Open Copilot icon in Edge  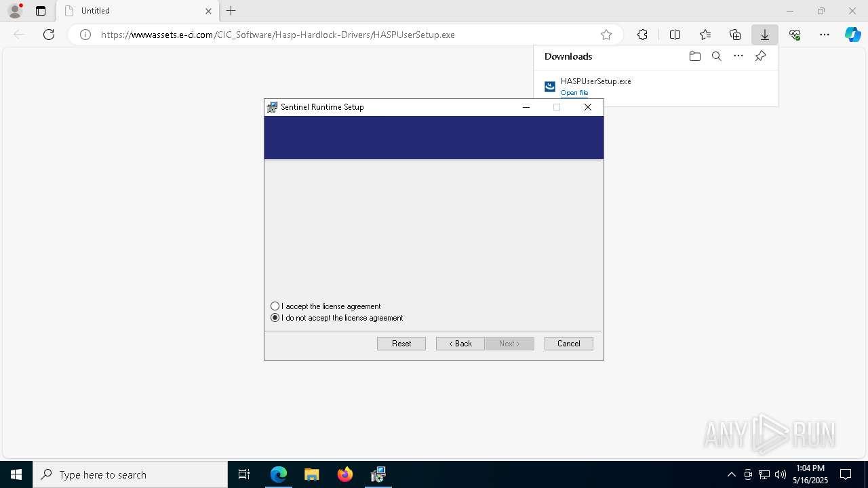[853, 35]
